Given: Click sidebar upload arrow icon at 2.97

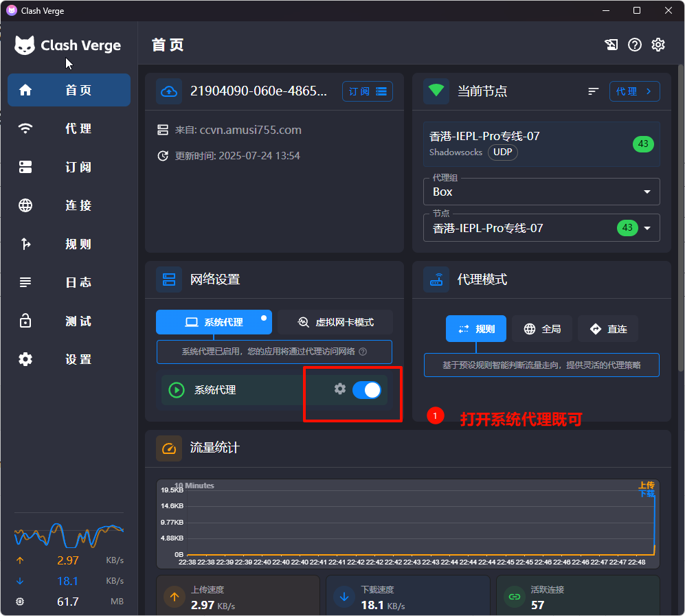Looking at the screenshot, I should coord(20,560).
